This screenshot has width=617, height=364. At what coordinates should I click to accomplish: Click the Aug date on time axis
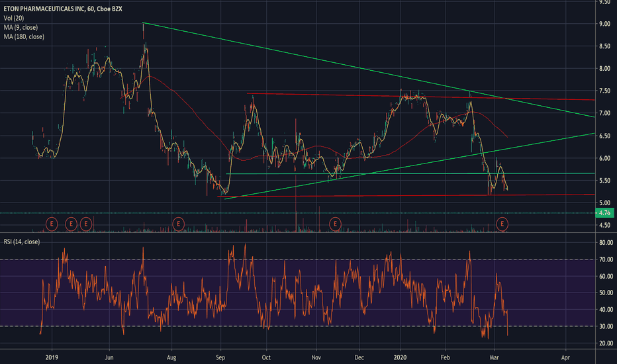pyautogui.click(x=171, y=357)
